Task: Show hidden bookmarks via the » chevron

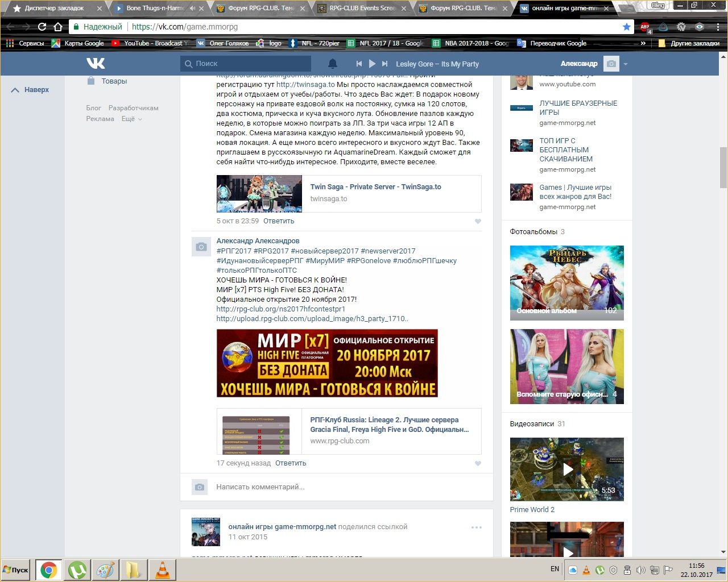Action: [x=643, y=43]
